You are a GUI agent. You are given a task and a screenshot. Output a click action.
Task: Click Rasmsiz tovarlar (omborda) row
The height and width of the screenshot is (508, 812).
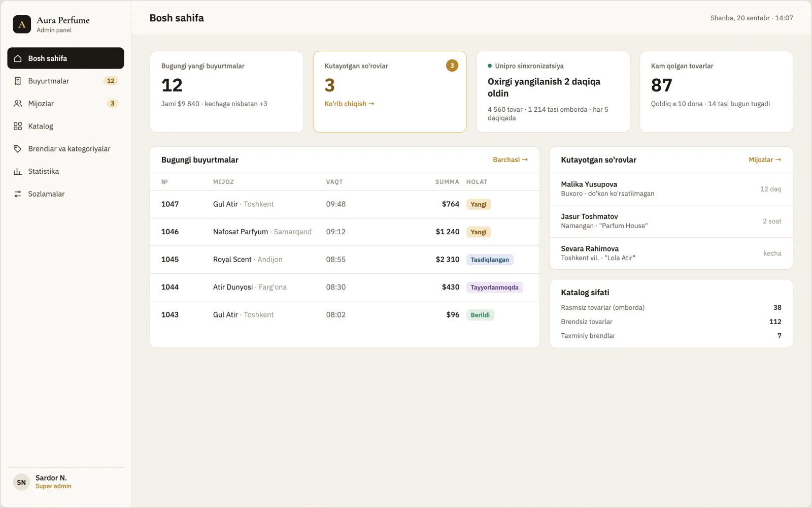tap(671, 307)
